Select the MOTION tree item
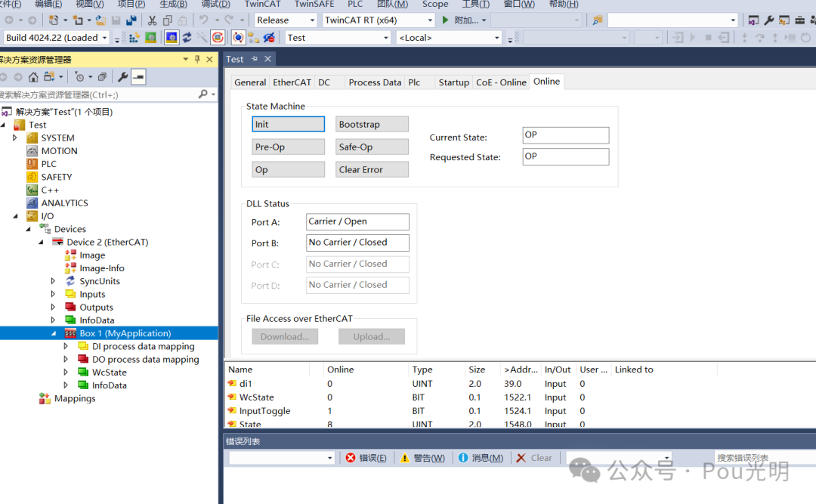816x504 pixels. (x=59, y=151)
